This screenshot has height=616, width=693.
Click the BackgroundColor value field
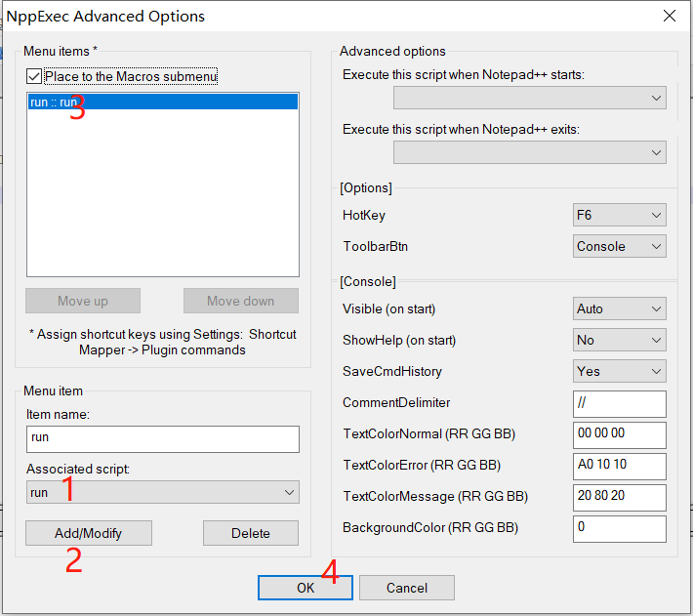tap(619, 529)
